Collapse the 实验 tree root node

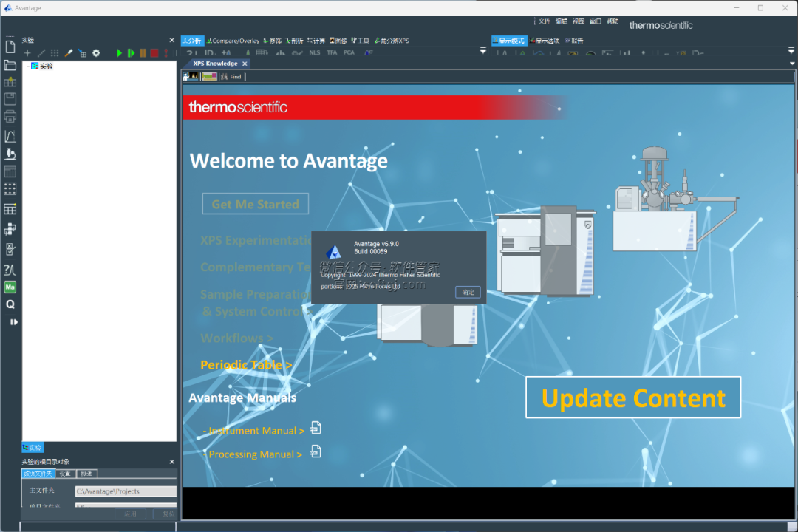tap(28, 66)
